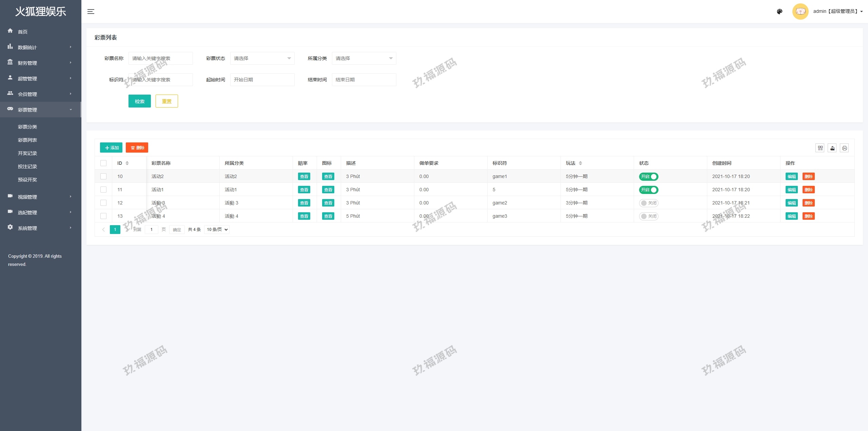Sort table by ID column arrows
This screenshot has height=431, width=868.
point(127,163)
